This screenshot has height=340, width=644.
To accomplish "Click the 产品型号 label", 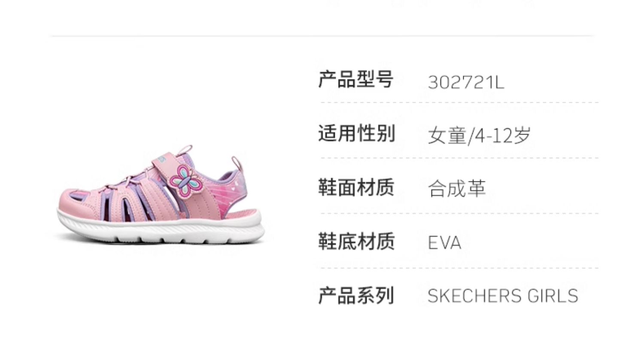I will [x=356, y=80].
